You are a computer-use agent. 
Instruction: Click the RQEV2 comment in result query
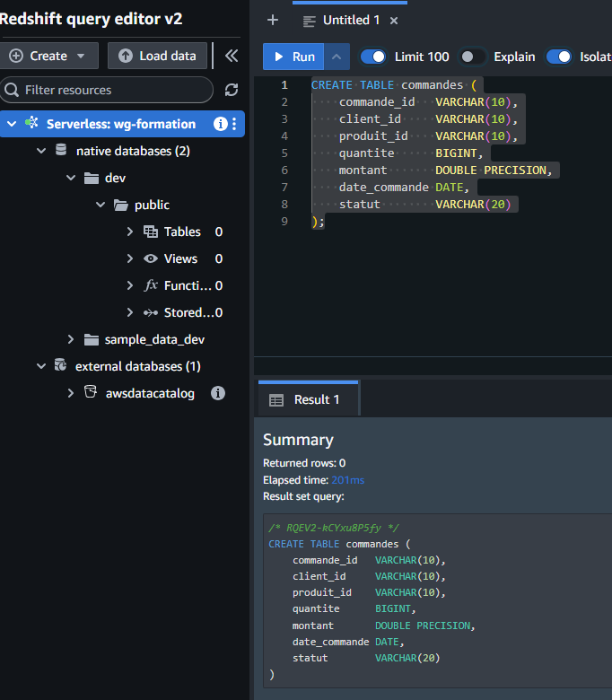coord(334,528)
